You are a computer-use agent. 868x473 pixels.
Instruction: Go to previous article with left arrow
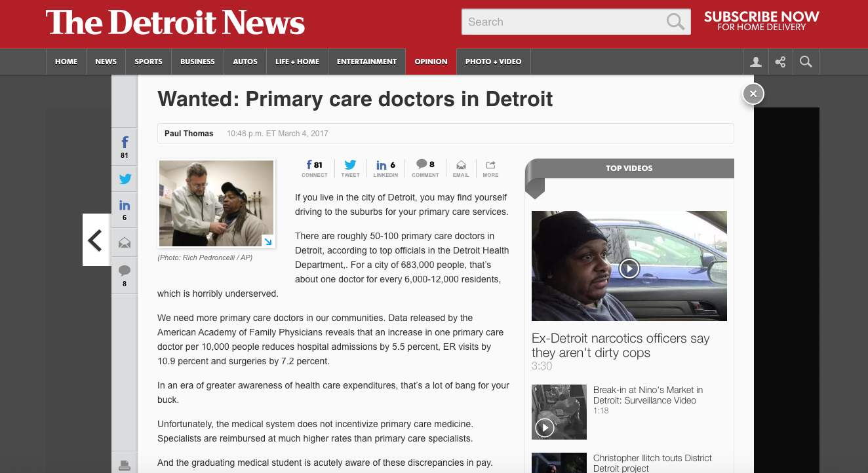coord(96,240)
